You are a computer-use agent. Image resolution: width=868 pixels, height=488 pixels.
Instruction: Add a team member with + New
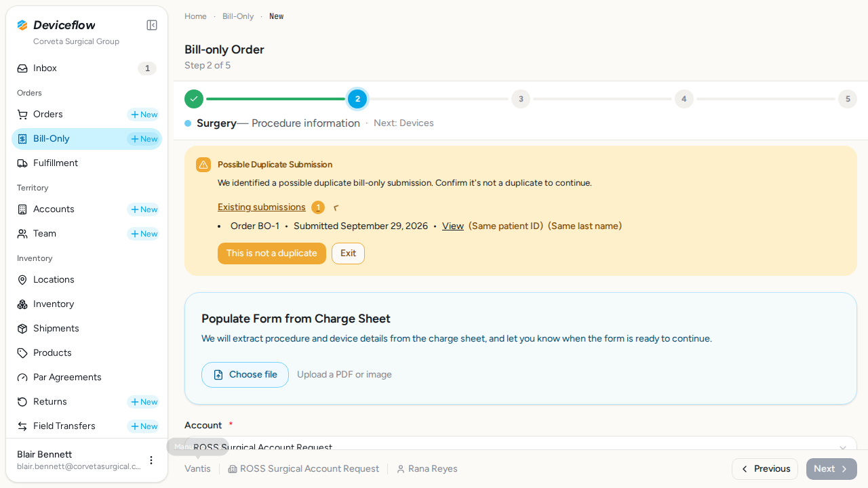[143, 234]
